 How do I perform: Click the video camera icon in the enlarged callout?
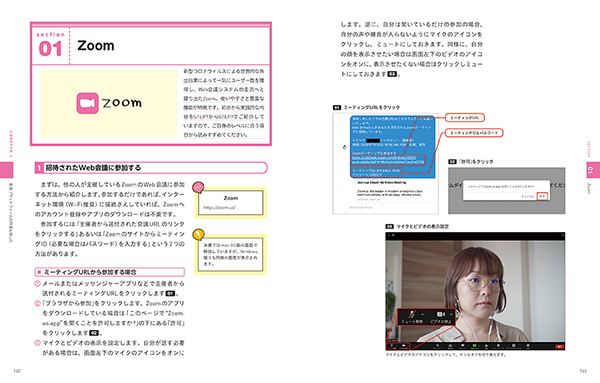point(440,315)
